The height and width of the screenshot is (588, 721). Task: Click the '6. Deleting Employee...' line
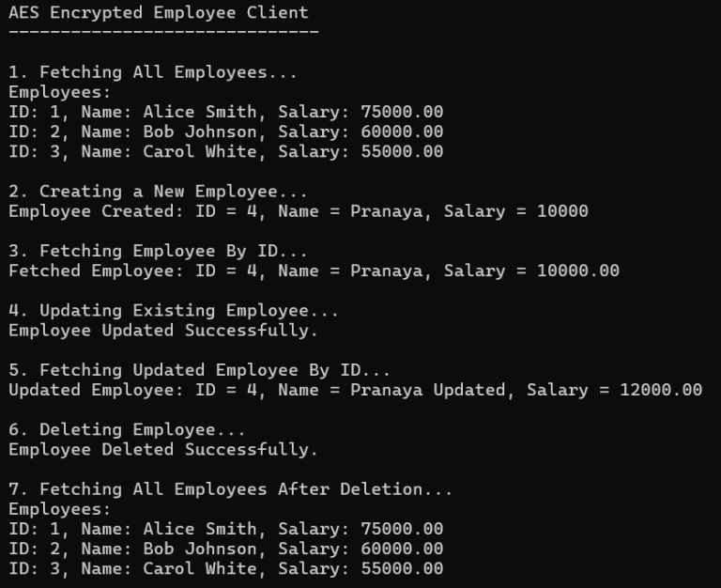127,429
